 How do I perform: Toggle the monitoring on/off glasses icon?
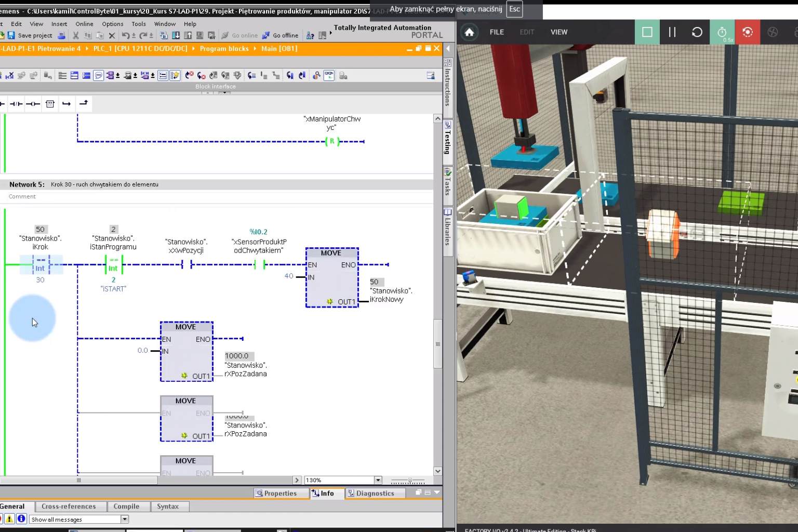pos(329,76)
